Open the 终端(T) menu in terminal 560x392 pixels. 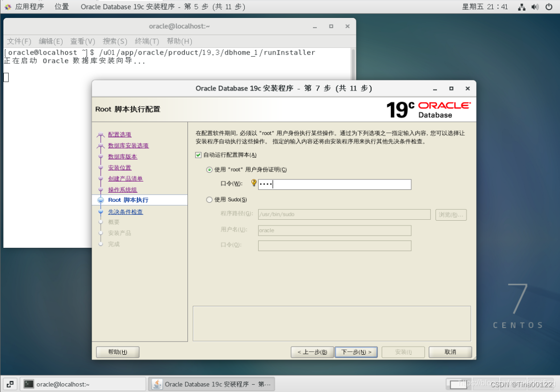(147, 41)
